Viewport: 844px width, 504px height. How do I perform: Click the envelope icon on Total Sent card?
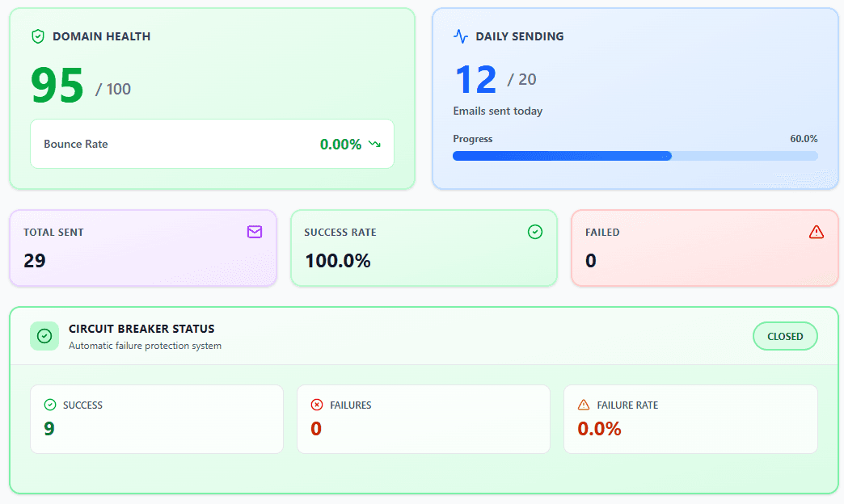coord(255,232)
